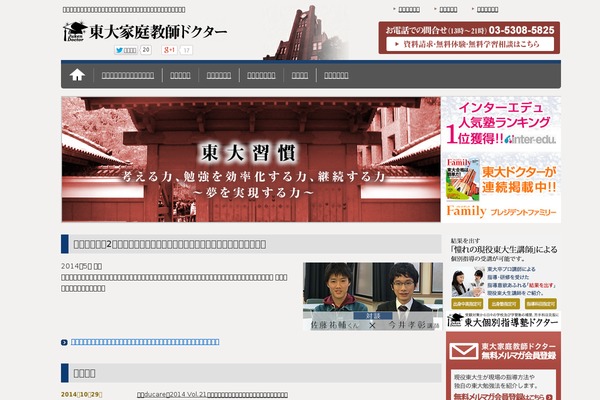Click the envelope mail magazine icon
Image resolution: width=600 pixels, height=400 pixels.
tap(463, 351)
